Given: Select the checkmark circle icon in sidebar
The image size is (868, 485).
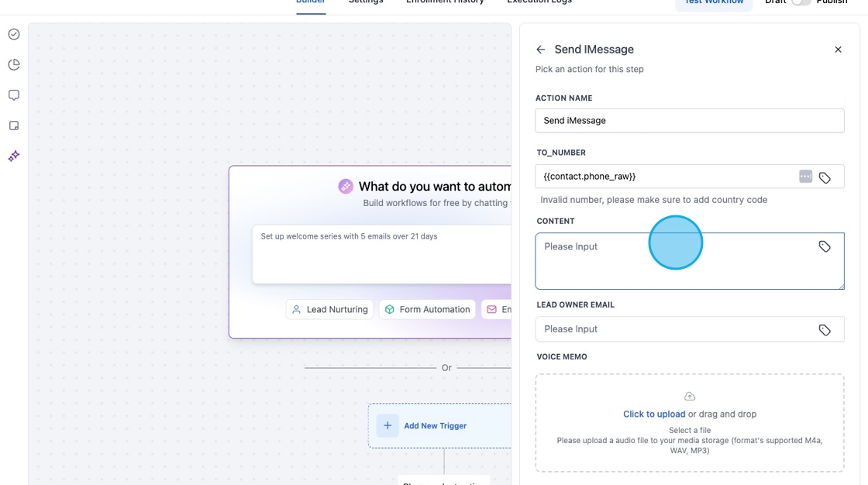Looking at the screenshot, I should tap(13, 34).
